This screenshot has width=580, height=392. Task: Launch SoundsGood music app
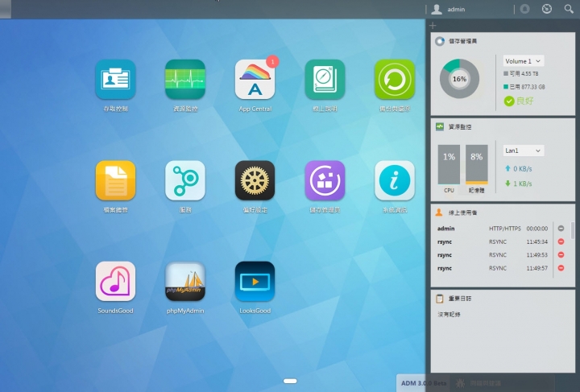tap(115, 281)
